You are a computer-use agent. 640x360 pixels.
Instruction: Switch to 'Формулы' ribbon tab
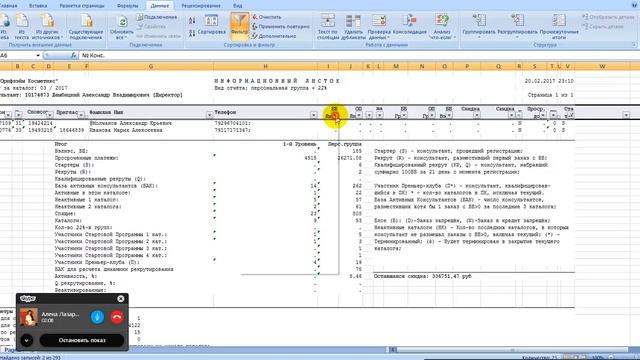click(x=127, y=6)
